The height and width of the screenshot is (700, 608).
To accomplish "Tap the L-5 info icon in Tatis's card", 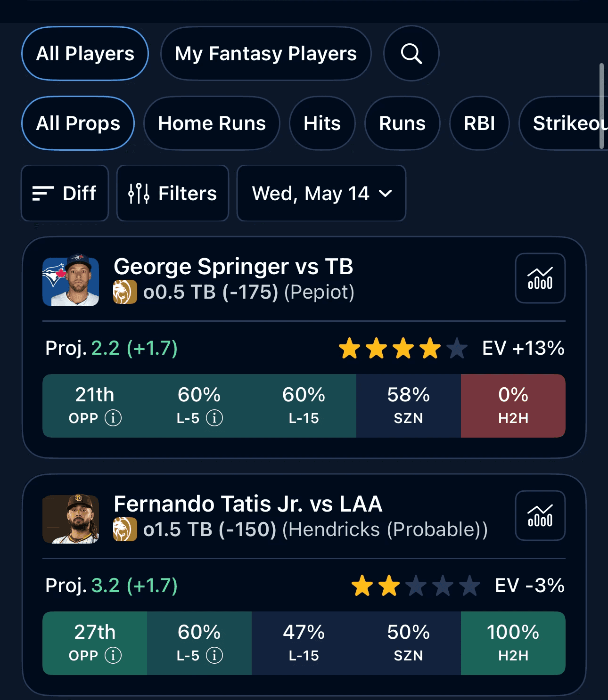I will (214, 655).
